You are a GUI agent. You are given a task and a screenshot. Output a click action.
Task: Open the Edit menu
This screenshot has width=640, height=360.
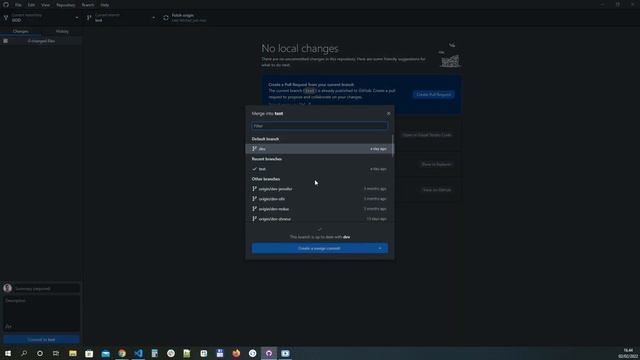click(31, 5)
